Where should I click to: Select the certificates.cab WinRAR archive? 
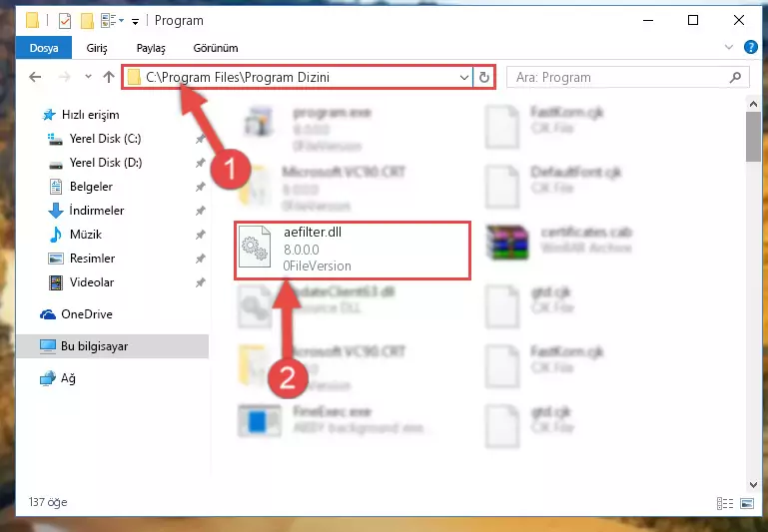(x=559, y=243)
